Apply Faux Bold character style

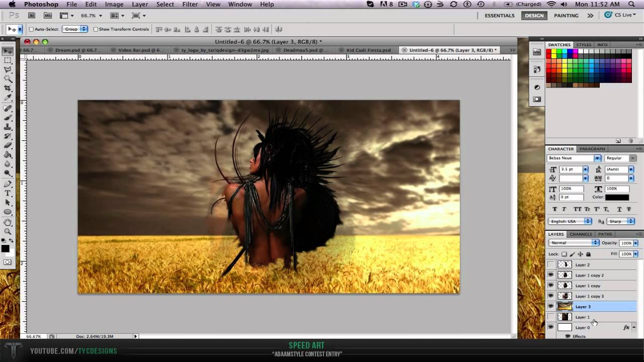(555, 209)
